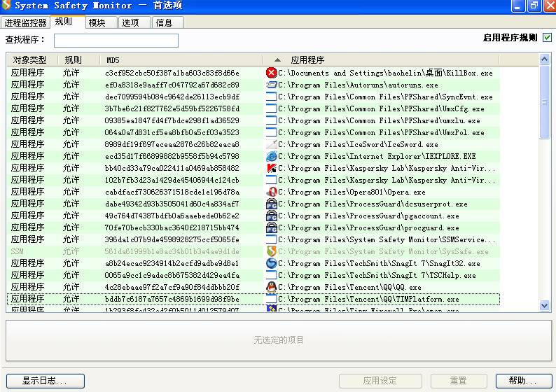556x392 pixels.
Task: Click the icon beside UmxCfg.exe
Action: [x=271, y=108]
